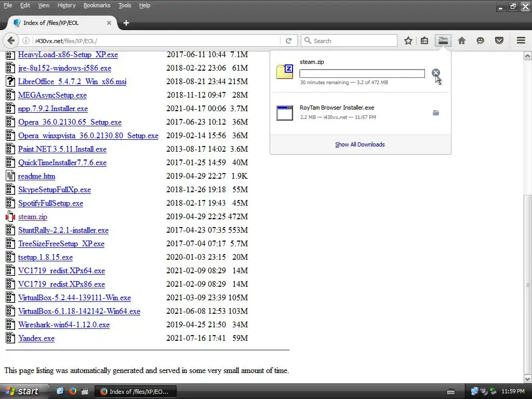The width and height of the screenshot is (532, 399).
Task: Show All Downloads link
Action: 360,144
